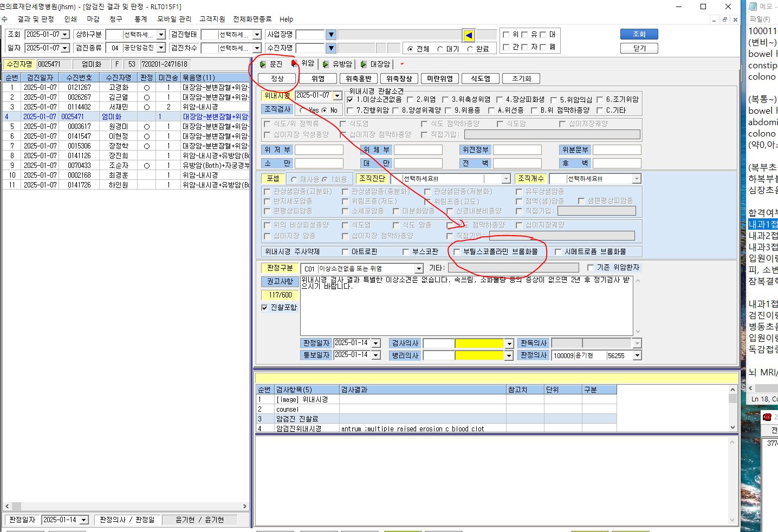
Task: Open the 판정의사 dropdown arrow
Action: click(x=637, y=355)
